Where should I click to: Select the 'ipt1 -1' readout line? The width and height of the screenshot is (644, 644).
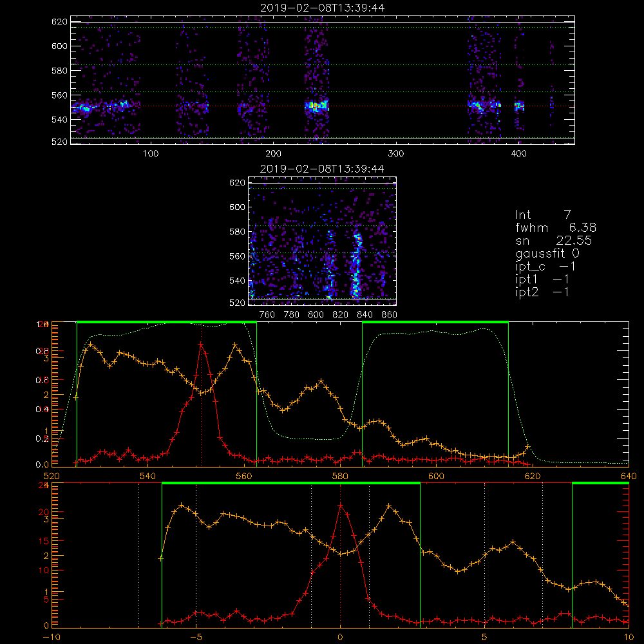[x=542, y=279]
